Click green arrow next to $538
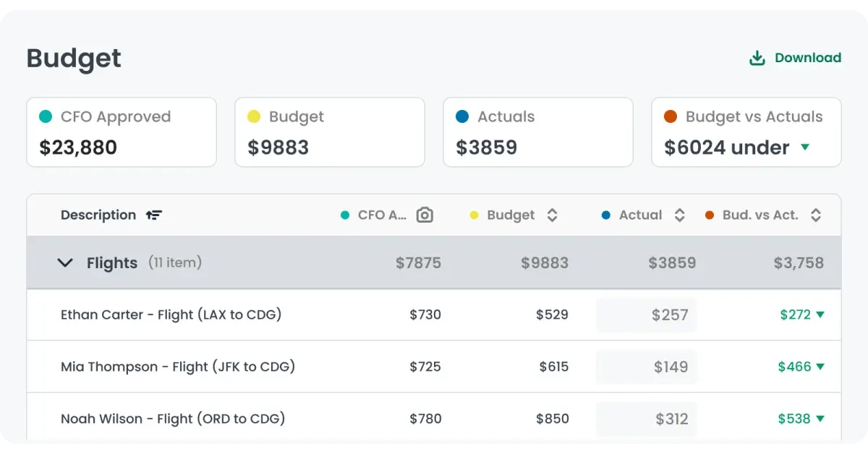Viewport: 868px width, 454px height. [x=820, y=419]
